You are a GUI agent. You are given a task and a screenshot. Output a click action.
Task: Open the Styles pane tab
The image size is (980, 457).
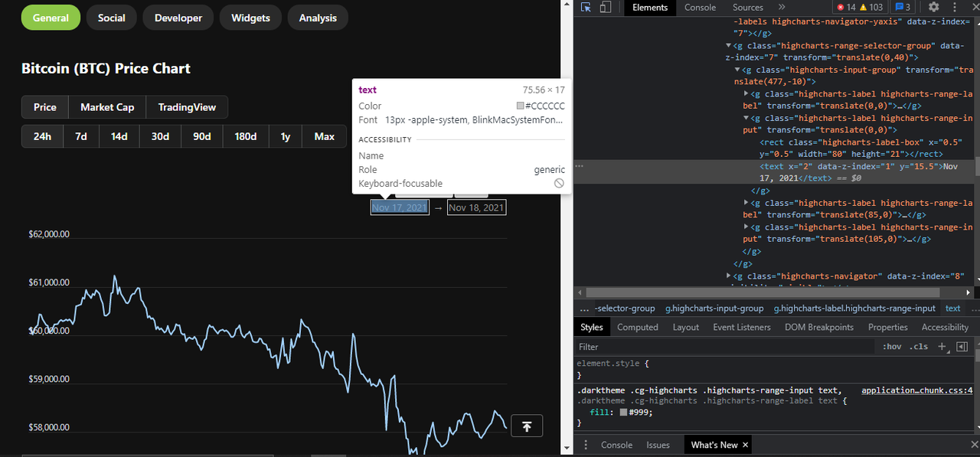(x=591, y=327)
